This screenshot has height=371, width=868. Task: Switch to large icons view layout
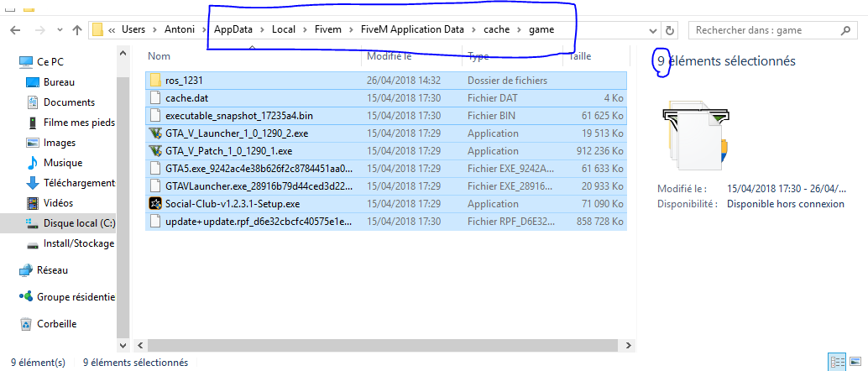click(855, 362)
